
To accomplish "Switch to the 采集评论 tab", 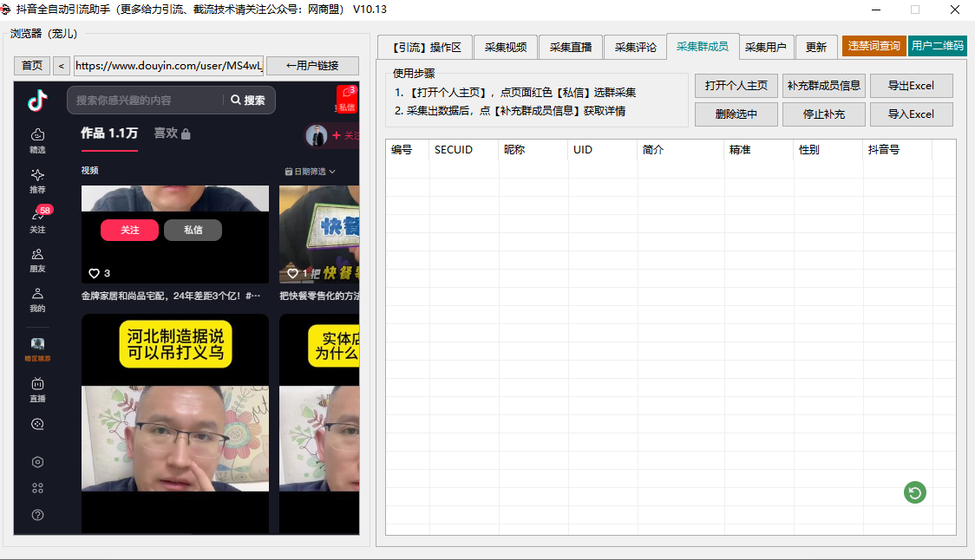I will click(x=635, y=47).
